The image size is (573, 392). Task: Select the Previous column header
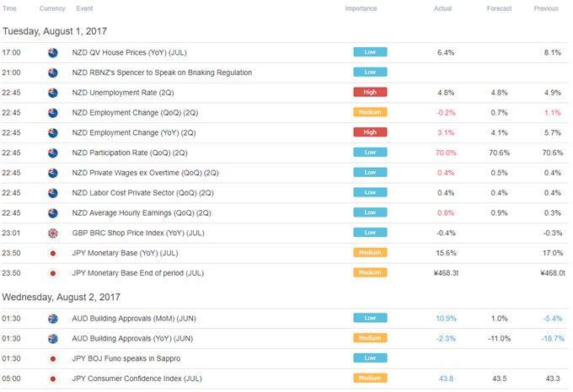(x=546, y=8)
